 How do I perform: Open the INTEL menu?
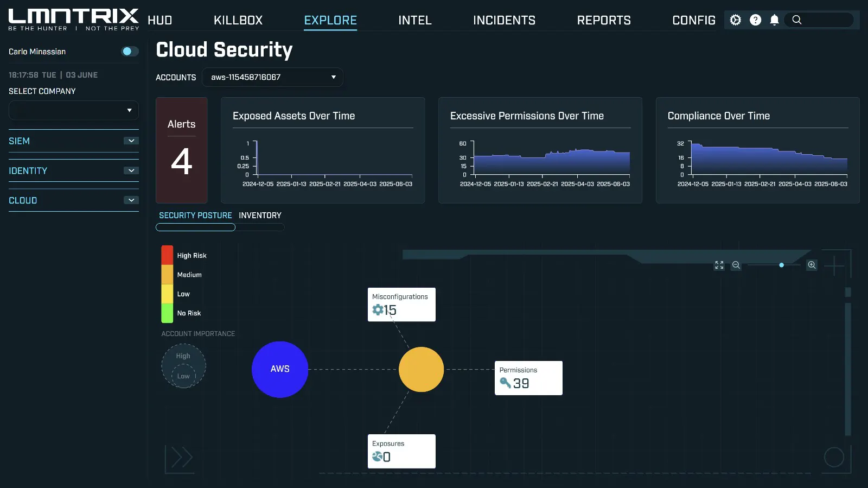(415, 20)
